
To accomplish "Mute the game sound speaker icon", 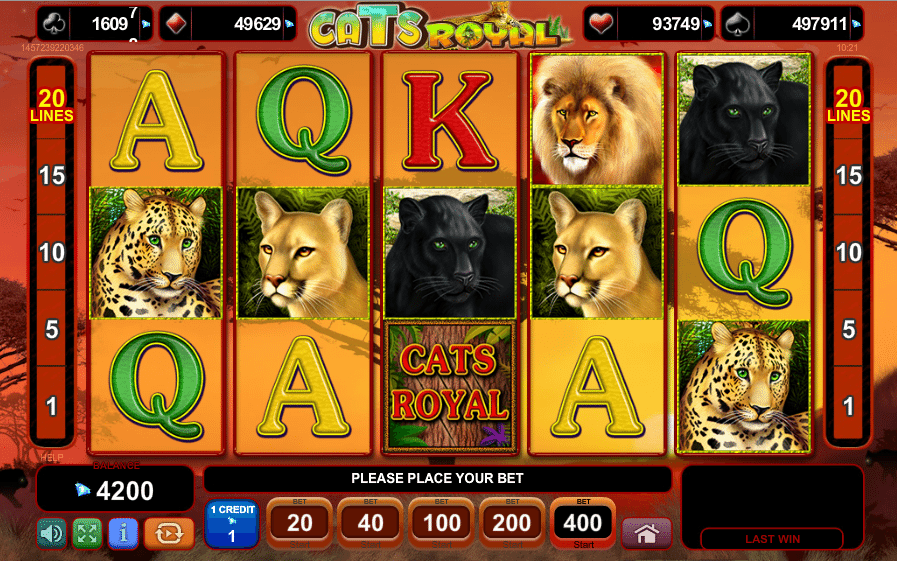I will coord(52,534).
